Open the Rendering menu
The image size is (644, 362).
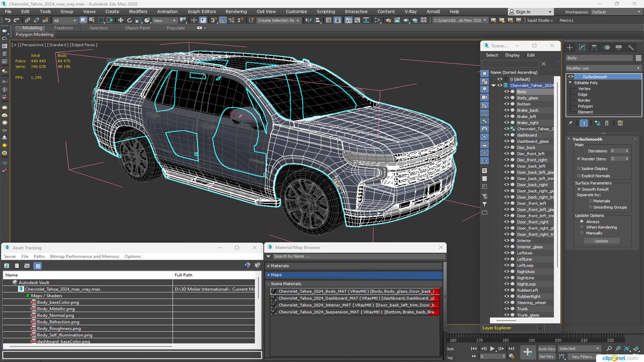coord(236,12)
